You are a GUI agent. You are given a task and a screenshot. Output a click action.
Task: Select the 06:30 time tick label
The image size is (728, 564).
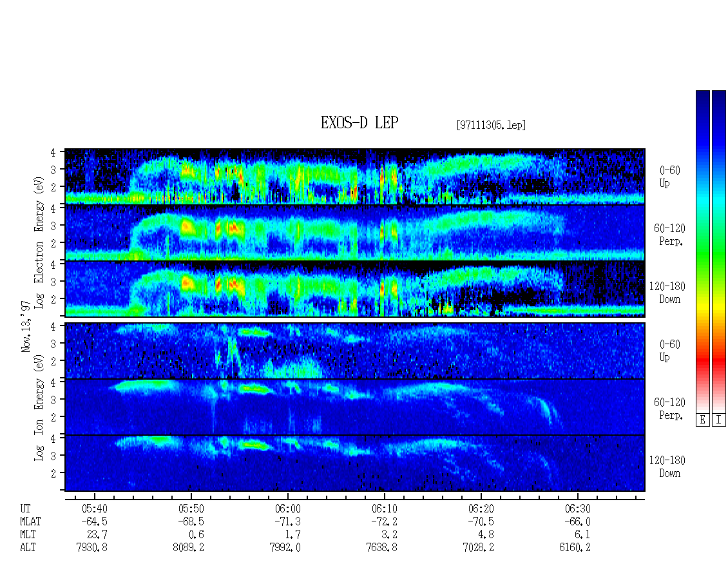[577, 509]
